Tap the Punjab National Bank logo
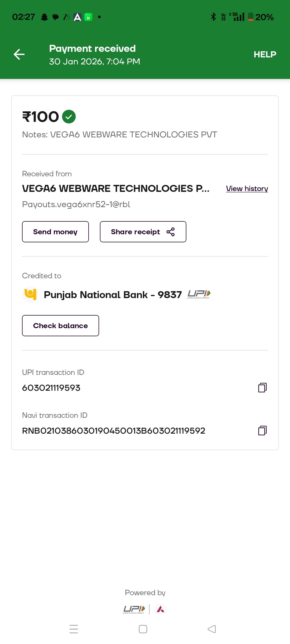The width and height of the screenshot is (290, 644). coord(30,294)
